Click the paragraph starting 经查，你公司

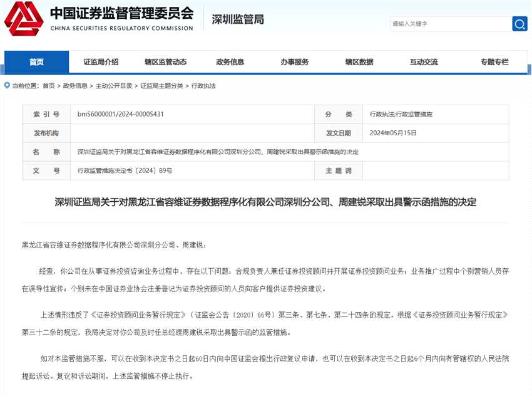point(265,280)
